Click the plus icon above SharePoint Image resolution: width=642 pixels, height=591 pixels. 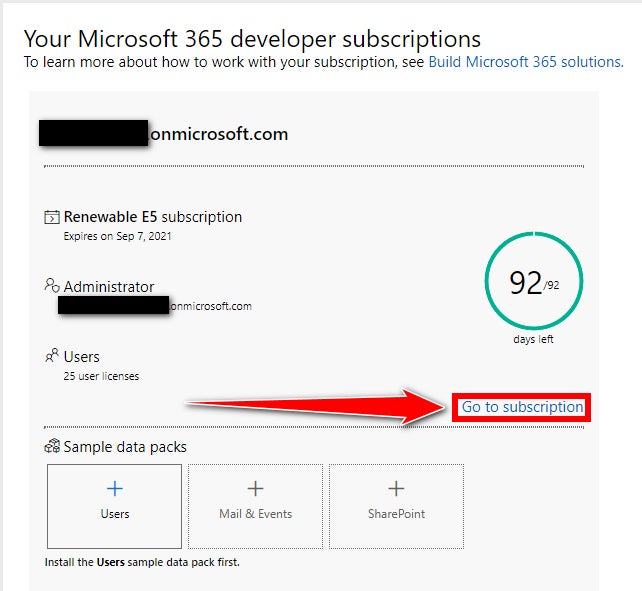396,488
